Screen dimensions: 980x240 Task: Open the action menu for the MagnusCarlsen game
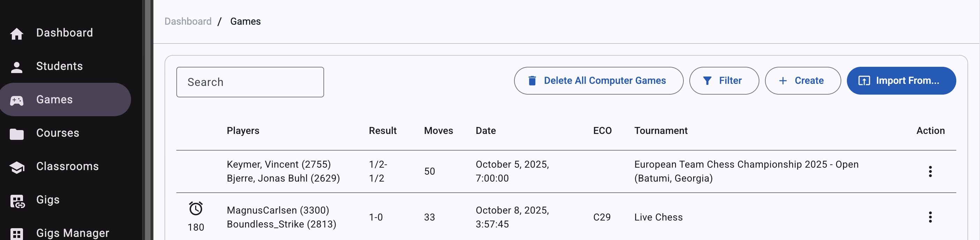(x=931, y=217)
